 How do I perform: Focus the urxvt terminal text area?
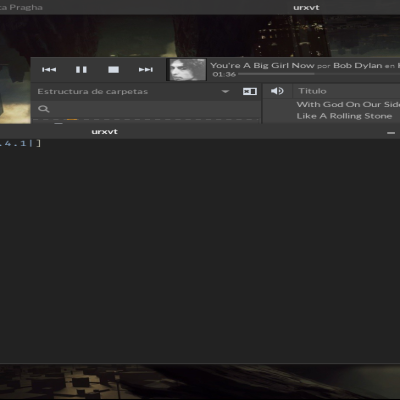tap(200, 250)
